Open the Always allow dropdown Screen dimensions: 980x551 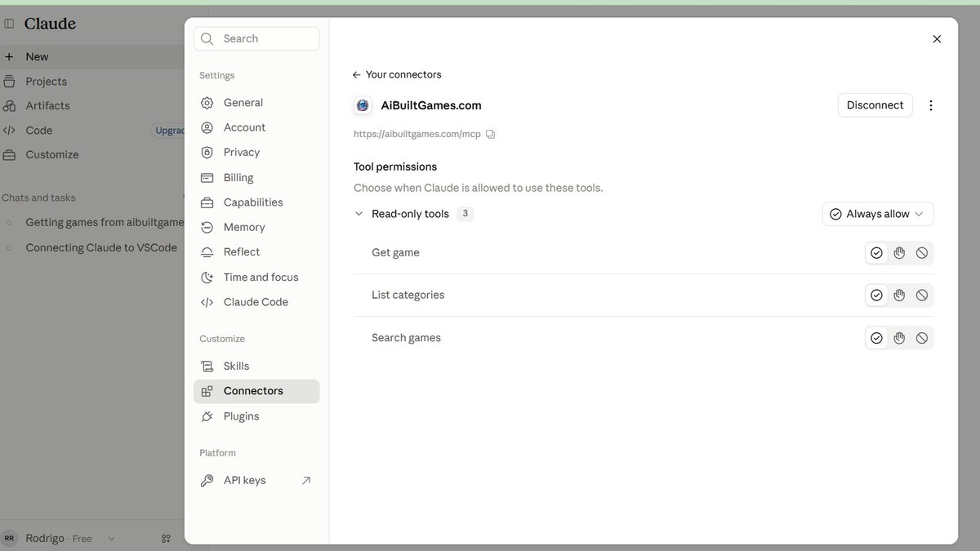tap(878, 214)
